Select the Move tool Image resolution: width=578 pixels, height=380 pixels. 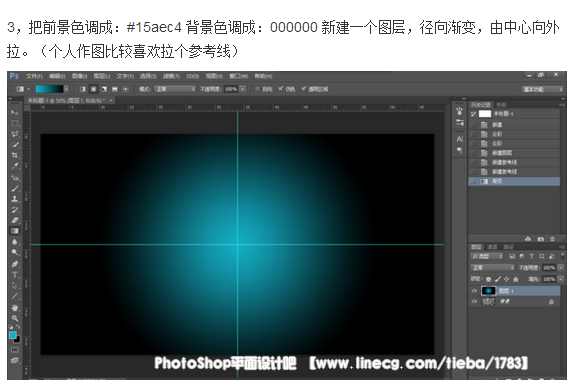click(x=15, y=112)
